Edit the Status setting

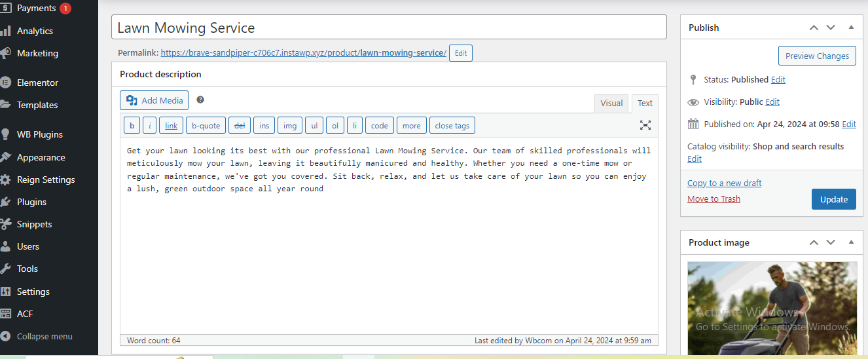point(778,79)
